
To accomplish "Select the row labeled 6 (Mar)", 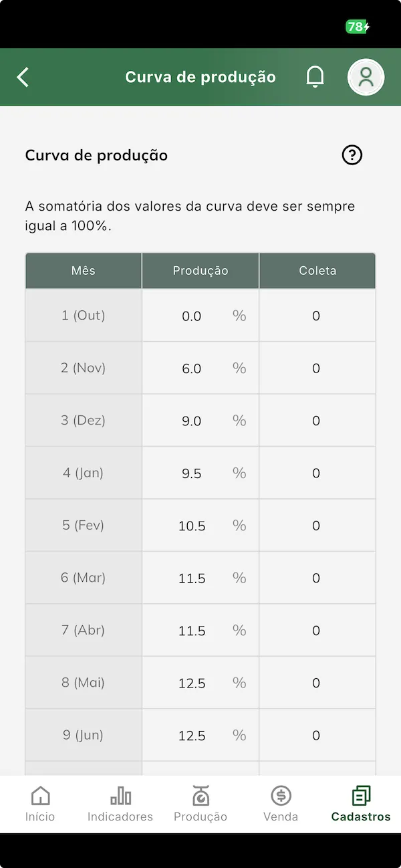I will pyautogui.click(x=83, y=578).
